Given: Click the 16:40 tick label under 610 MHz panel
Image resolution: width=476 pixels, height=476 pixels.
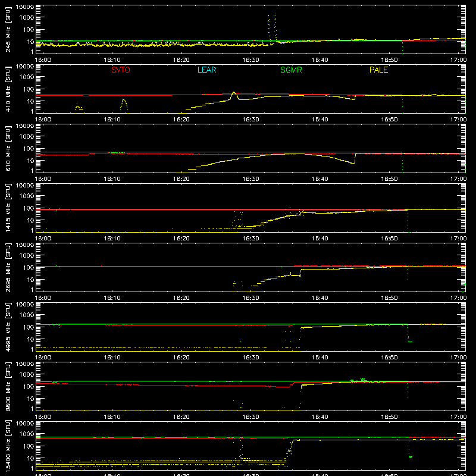Looking at the screenshot, I should tap(320, 179).
